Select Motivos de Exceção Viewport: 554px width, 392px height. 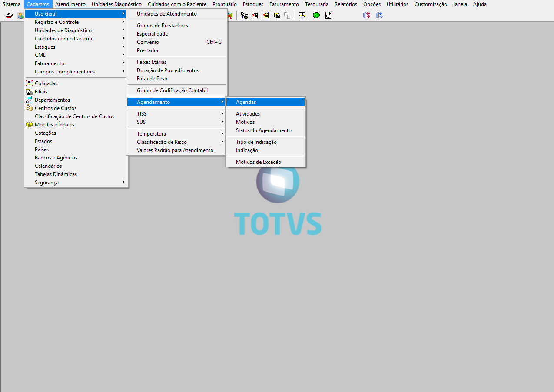point(265,162)
